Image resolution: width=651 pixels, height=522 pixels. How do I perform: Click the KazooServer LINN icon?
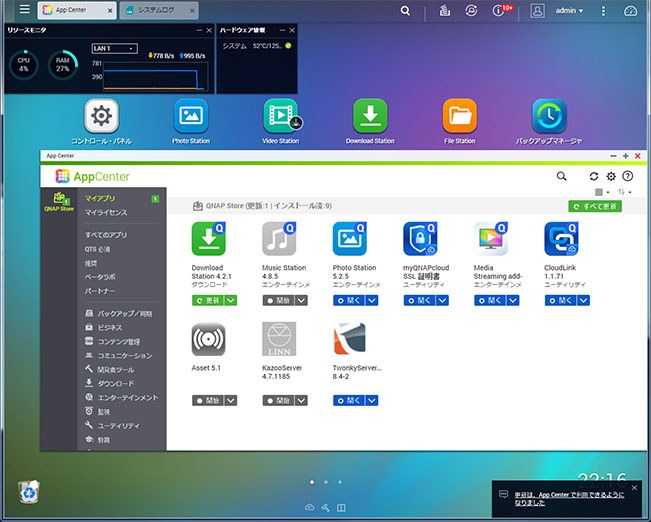(x=279, y=339)
